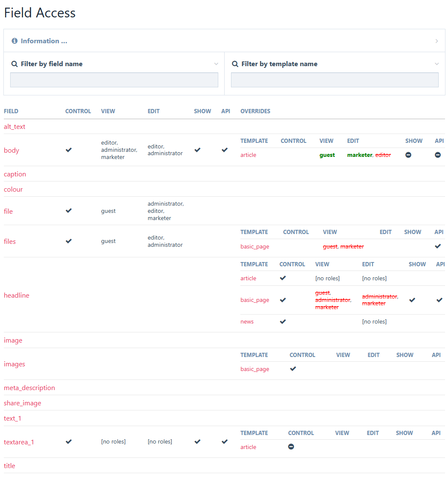Open the share_image field link
This screenshot has width=448, height=477.
click(22, 403)
